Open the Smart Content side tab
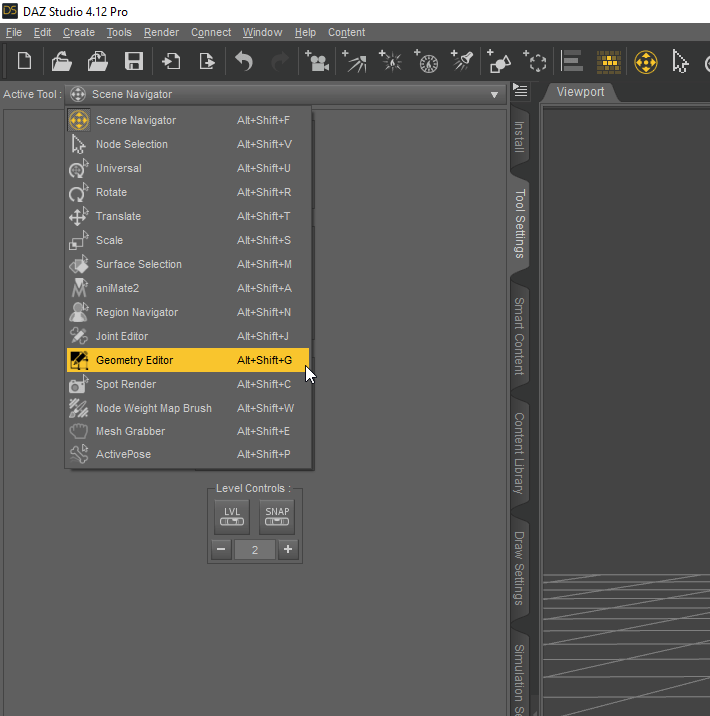 pyautogui.click(x=519, y=337)
